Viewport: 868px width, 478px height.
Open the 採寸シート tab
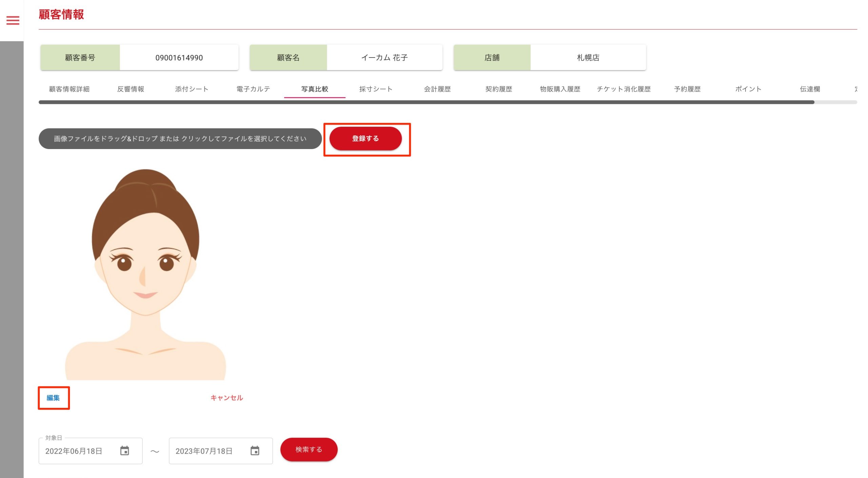click(376, 89)
